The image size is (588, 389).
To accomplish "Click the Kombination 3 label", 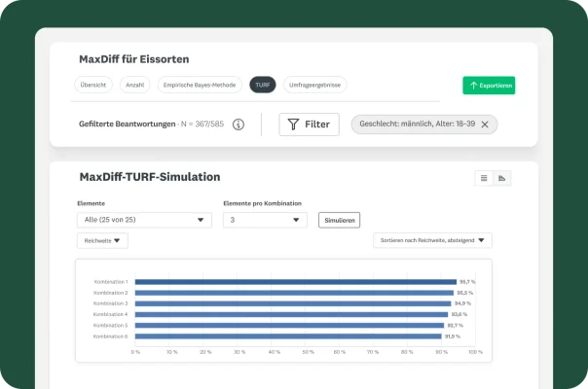I will (110, 303).
